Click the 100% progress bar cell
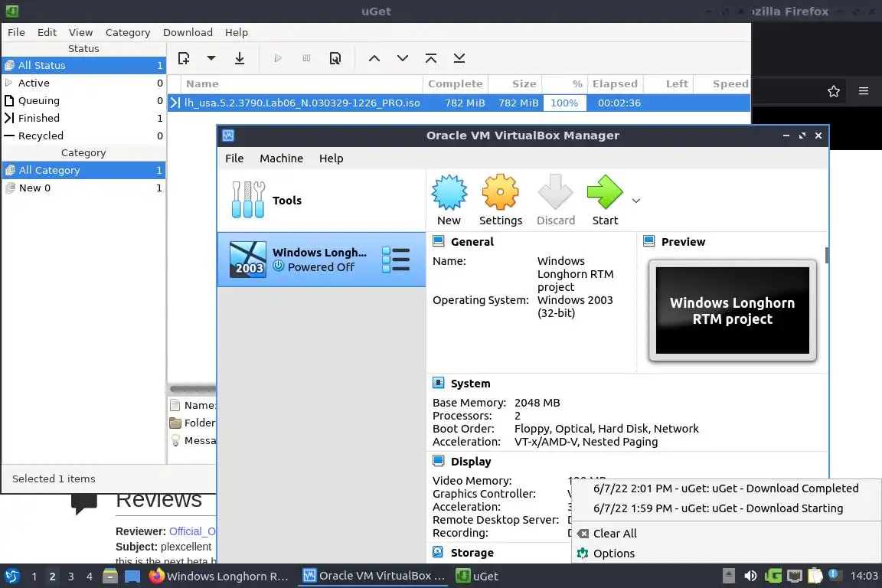 click(564, 103)
